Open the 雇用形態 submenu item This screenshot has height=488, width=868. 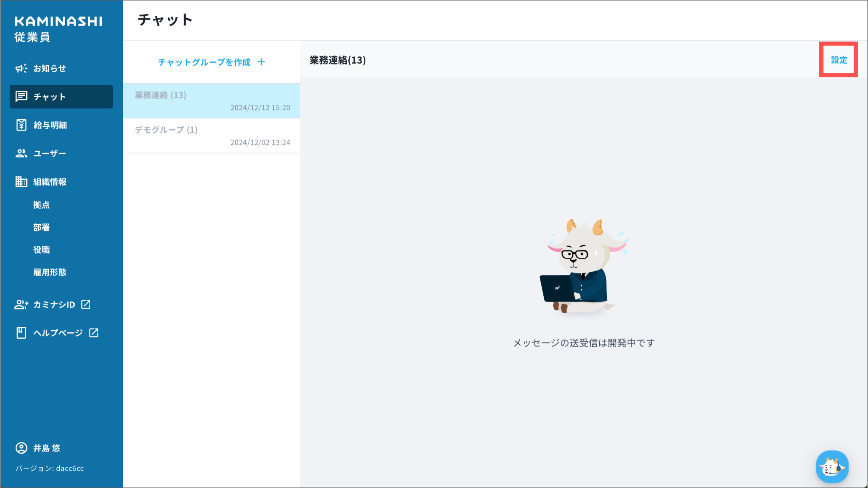click(x=50, y=272)
